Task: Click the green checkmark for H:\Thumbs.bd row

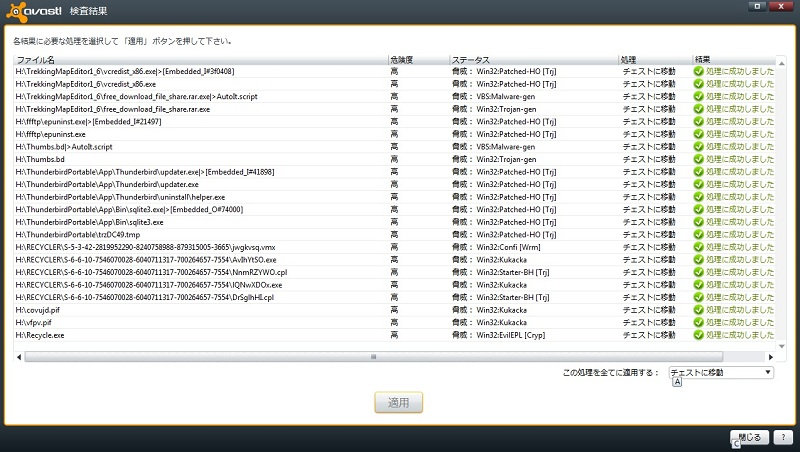Action: click(698, 159)
